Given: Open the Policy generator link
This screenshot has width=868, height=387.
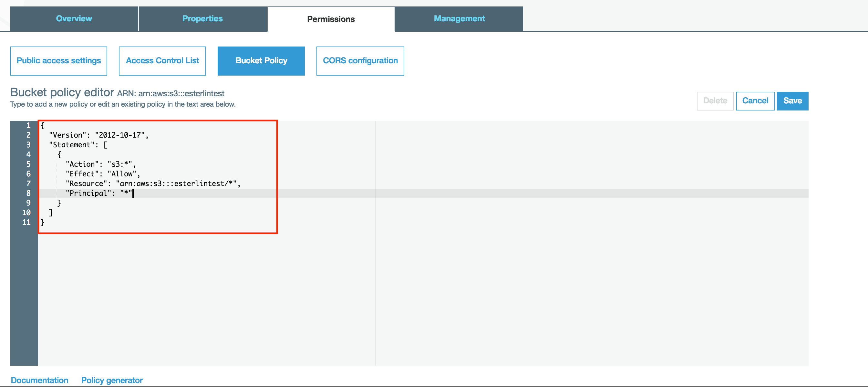Looking at the screenshot, I should click(112, 380).
